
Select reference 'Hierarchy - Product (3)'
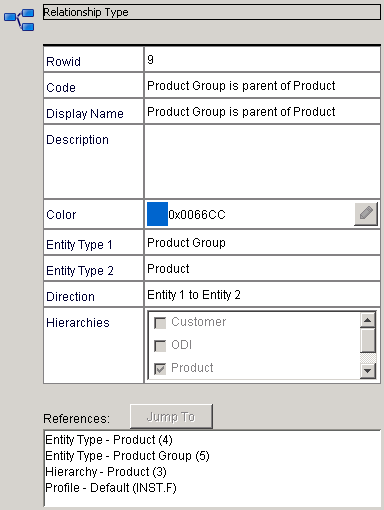click(x=106, y=472)
